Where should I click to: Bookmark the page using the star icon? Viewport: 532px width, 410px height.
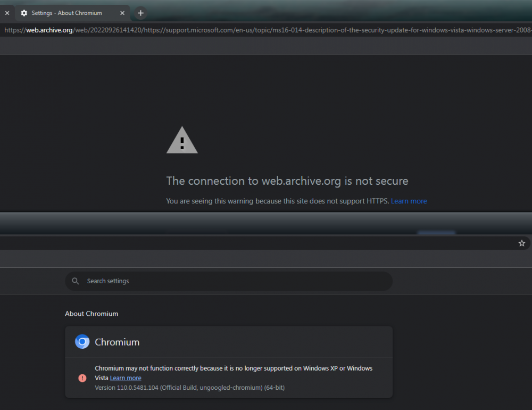[522, 243]
